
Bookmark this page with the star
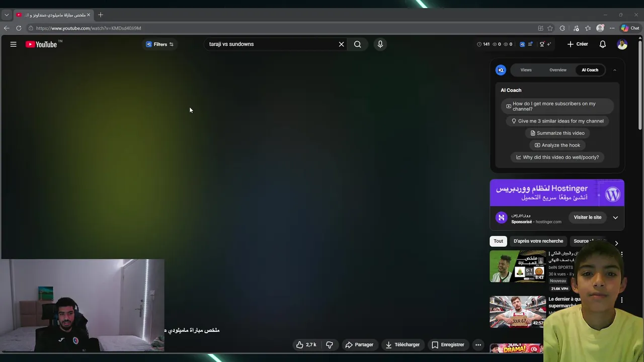coord(550,28)
